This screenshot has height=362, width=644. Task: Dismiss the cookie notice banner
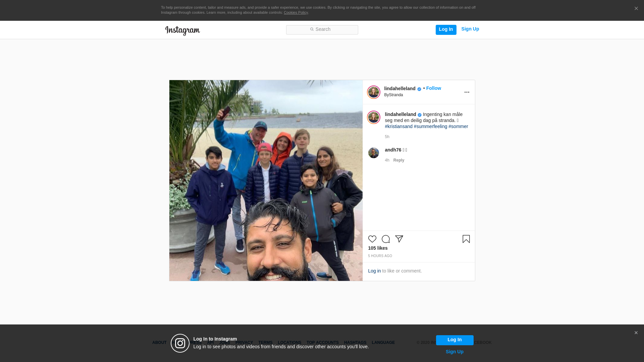636,9
